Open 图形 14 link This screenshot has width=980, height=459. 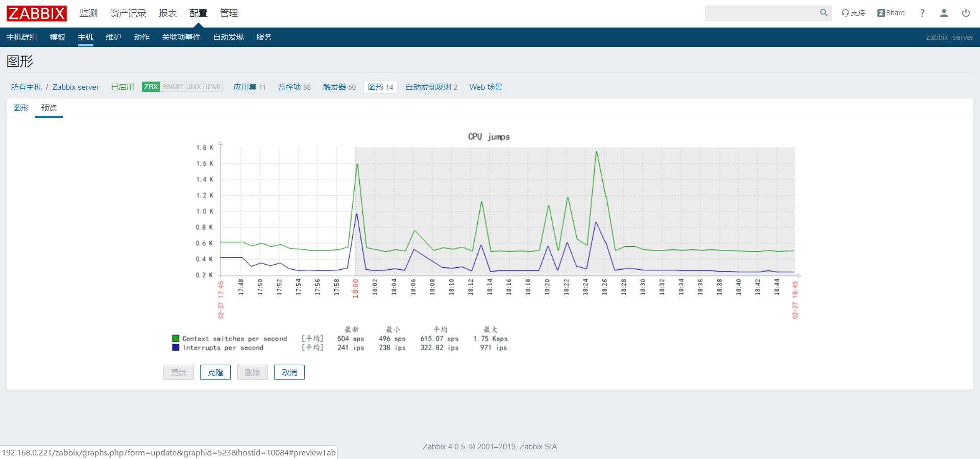[x=380, y=87]
